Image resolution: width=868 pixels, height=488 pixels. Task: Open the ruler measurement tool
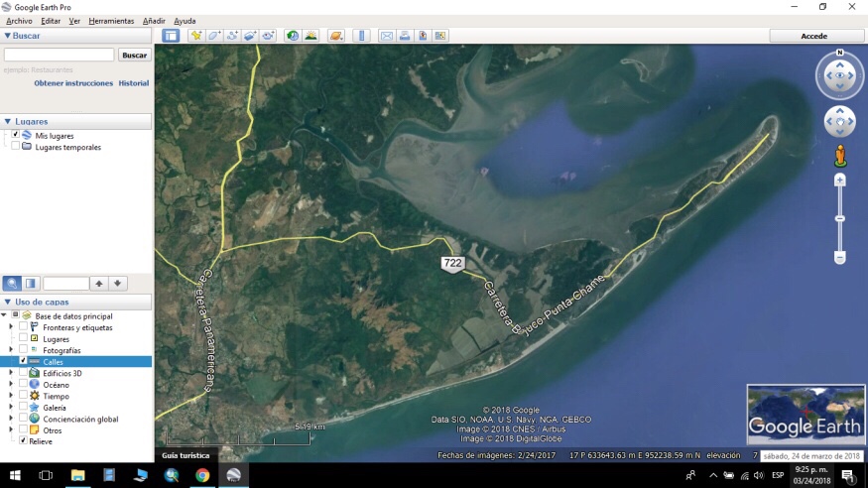361,36
